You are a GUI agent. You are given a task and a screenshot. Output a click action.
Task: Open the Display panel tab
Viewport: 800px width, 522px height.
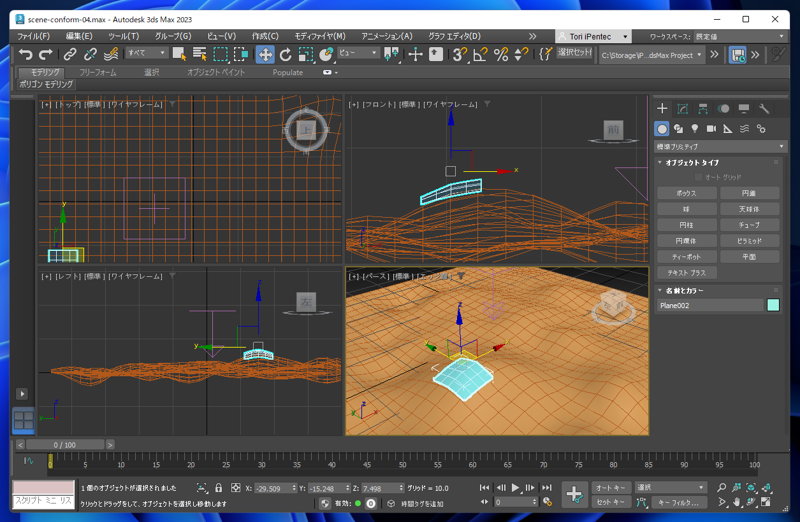pyautogui.click(x=744, y=109)
